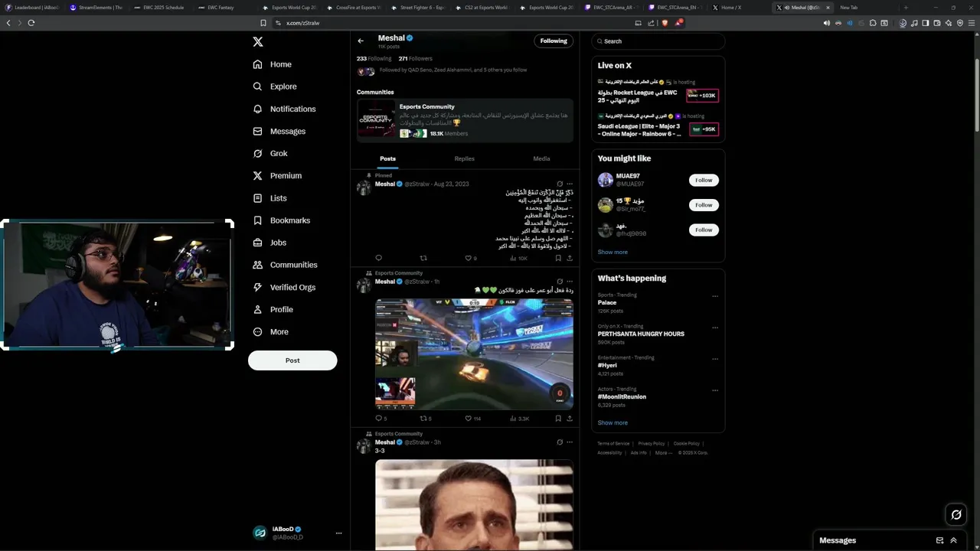Join the Saudi eLeague live stream
The image size is (980, 551).
[658, 126]
